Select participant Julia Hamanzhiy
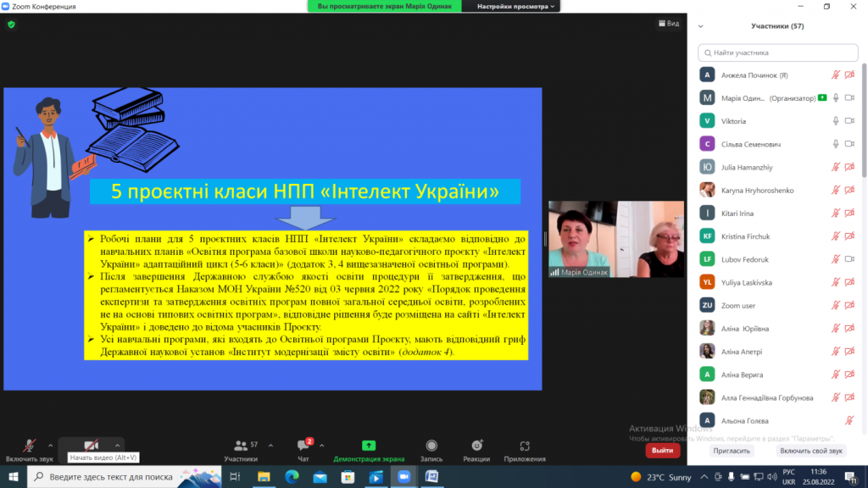Viewport: 868px width, 488px height. [x=778, y=167]
